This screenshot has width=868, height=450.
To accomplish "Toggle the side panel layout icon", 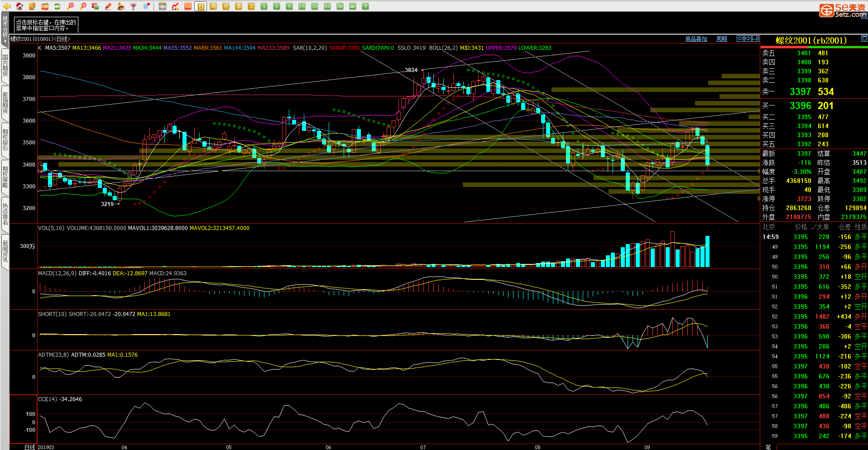I will point(756,38).
